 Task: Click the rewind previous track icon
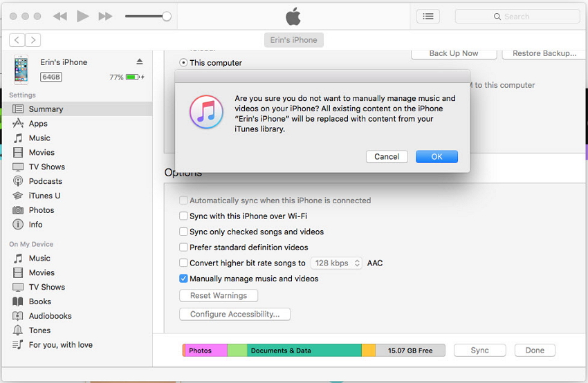pos(59,16)
